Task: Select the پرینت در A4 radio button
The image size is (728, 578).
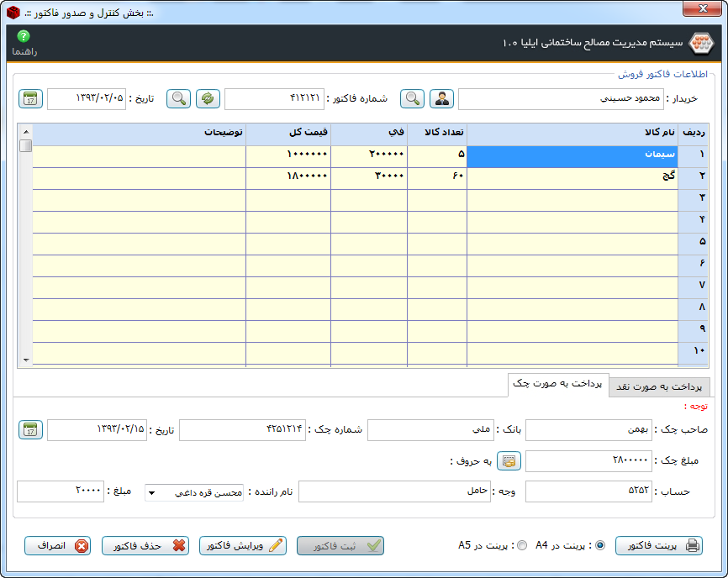Action: click(x=599, y=545)
